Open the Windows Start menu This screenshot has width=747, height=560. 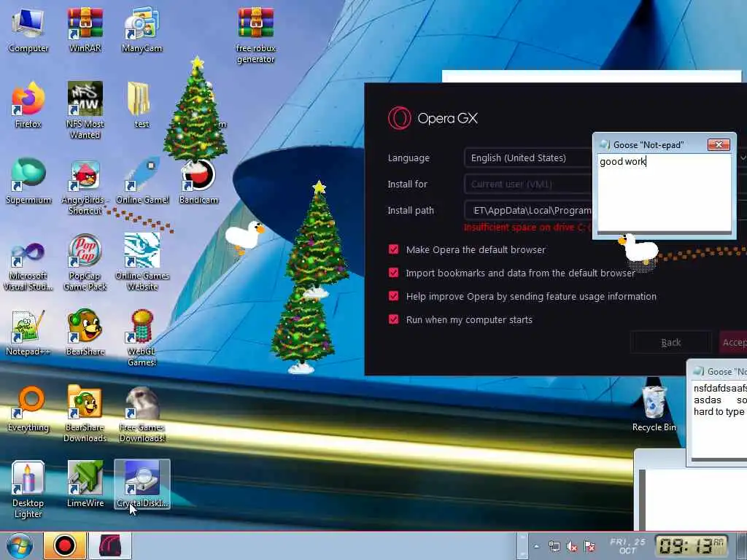click(x=20, y=545)
